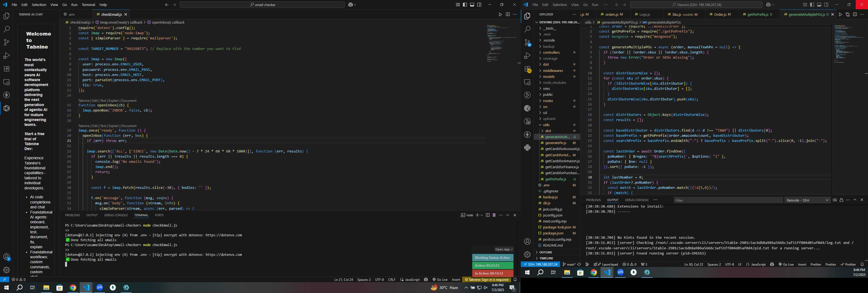Screen dimensions: 868x293
Task: Open Search view in Devoms window
Action: click(527, 29)
